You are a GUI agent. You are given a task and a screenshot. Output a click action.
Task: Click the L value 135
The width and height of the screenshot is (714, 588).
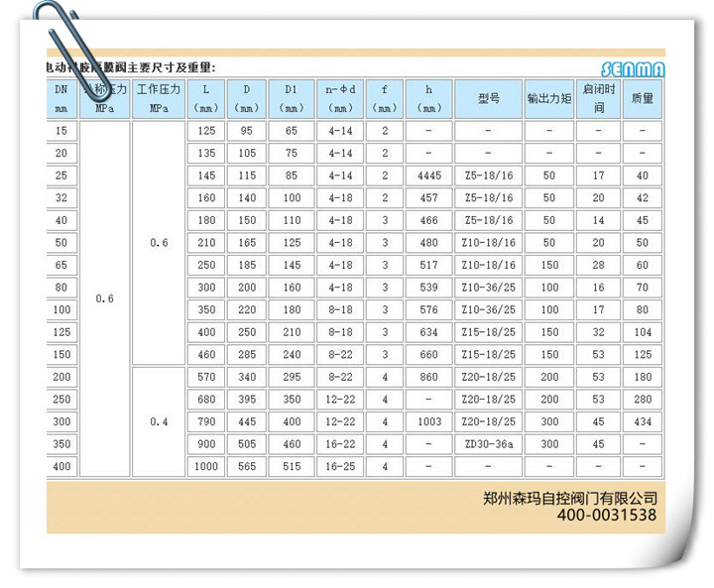[x=206, y=154]
